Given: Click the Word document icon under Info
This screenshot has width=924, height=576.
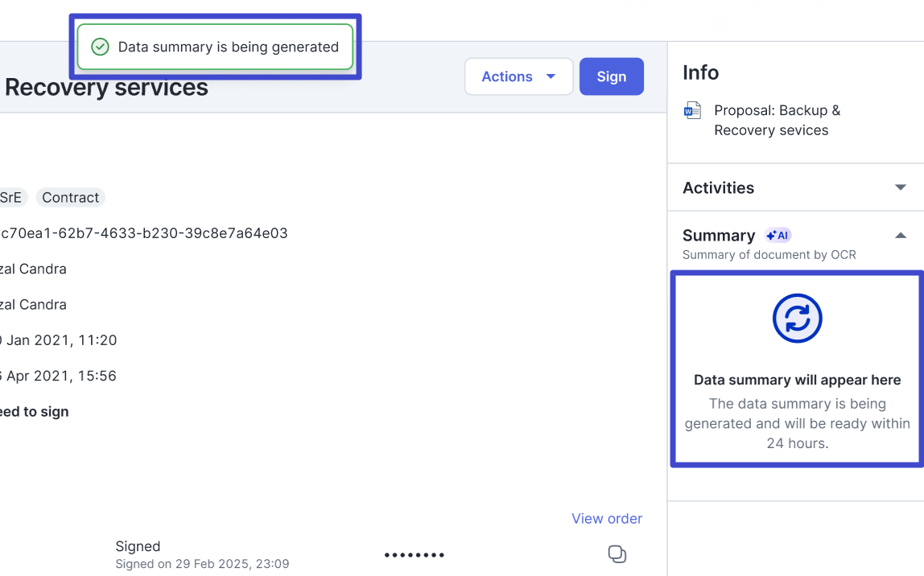Looking at the screenshot, I should pos(691,110).
